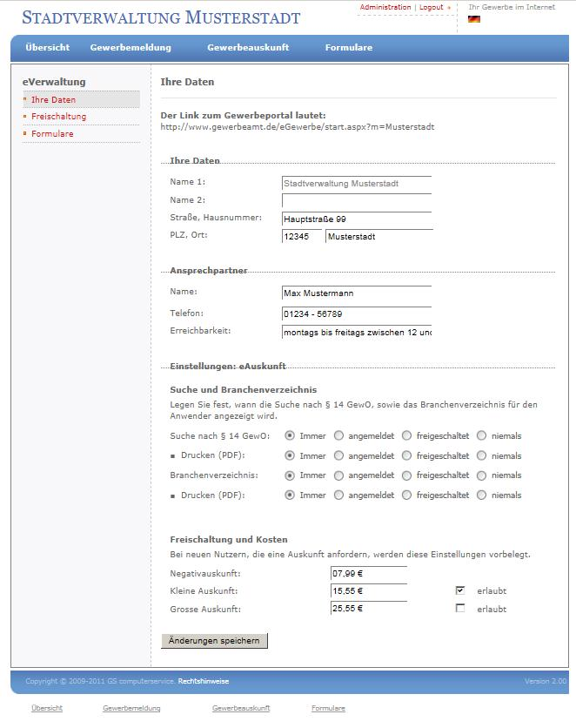The height and width of the screenshot is (728, 576).
Task: Open Formulare in the left sidebar
Action: 52,134
